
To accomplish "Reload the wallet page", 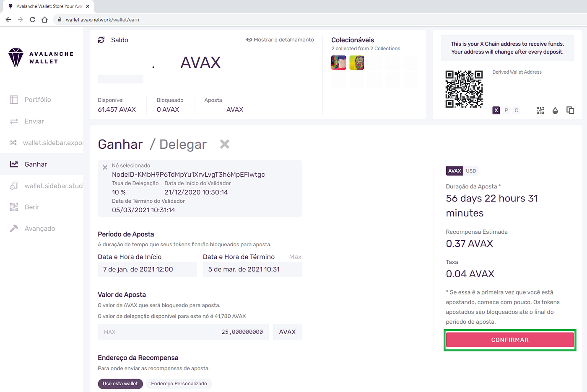I will [32, 20].
